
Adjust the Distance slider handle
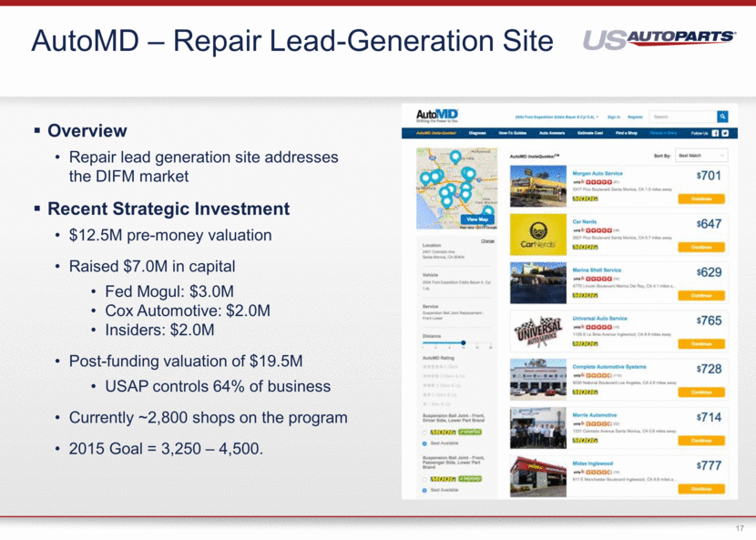tap(463, 343)
